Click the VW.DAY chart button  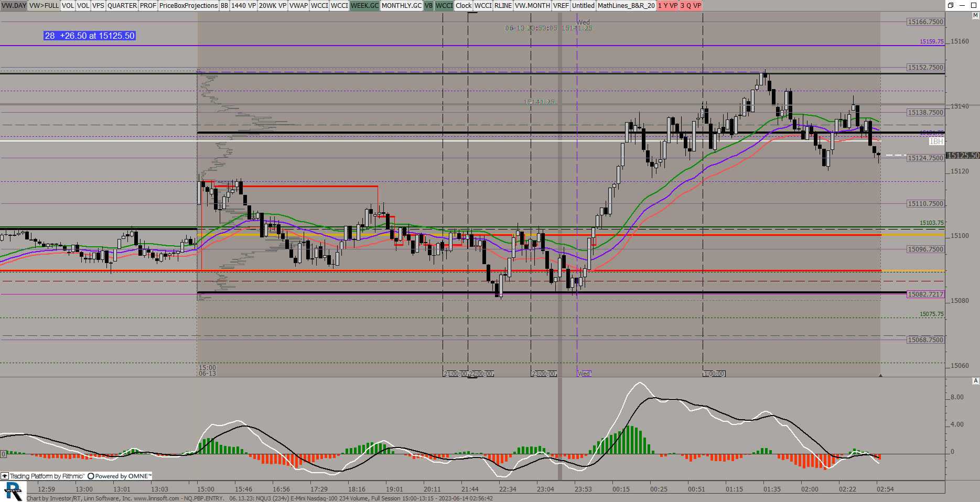point(14,5)
